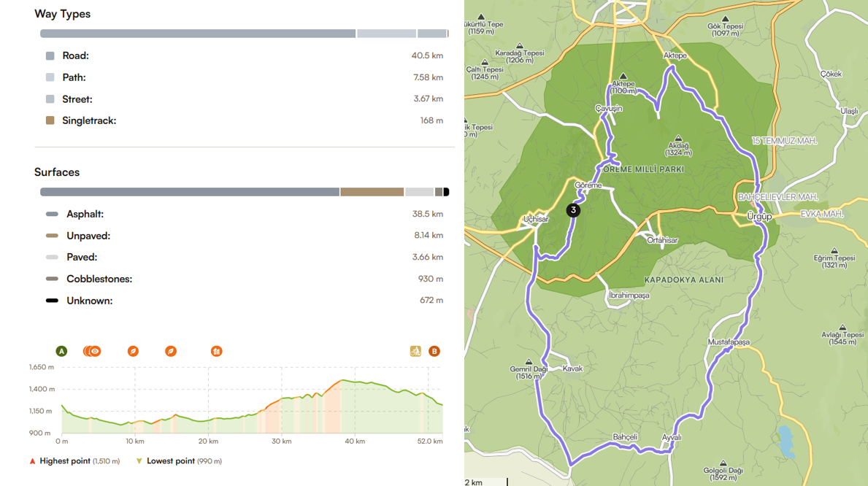Click the Akdağ peak marker on map
Screen dimensions: 868x486
coord(678,138)
